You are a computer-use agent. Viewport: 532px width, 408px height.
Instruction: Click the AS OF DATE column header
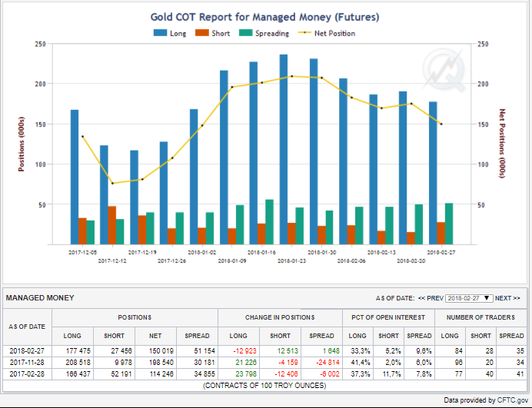pos(27,327)
